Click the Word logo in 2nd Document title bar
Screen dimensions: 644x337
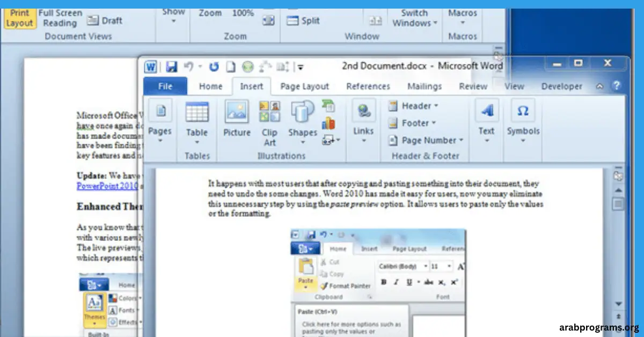[151, 67]
